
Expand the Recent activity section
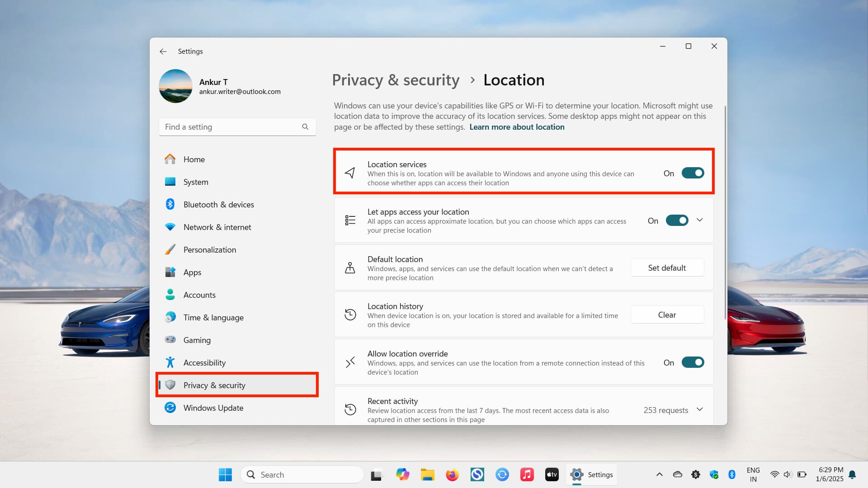point(699,409)
